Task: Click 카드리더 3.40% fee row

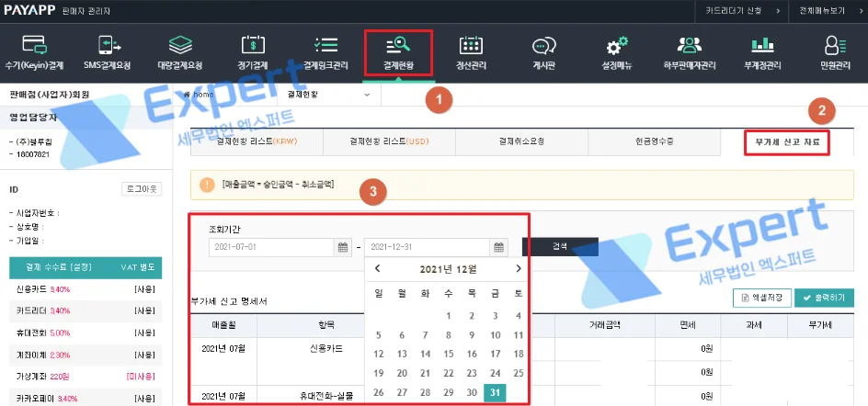Action: pos(86,310)
